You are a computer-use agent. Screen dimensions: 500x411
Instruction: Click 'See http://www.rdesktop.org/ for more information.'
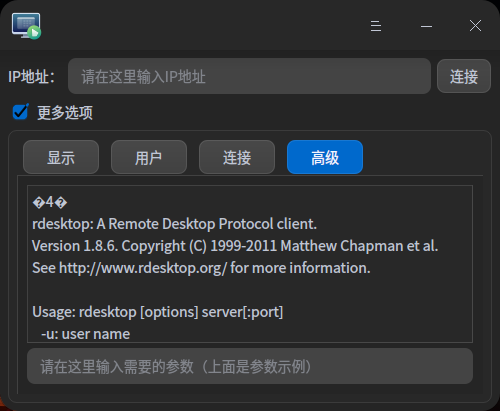click(x=201, y=268)
